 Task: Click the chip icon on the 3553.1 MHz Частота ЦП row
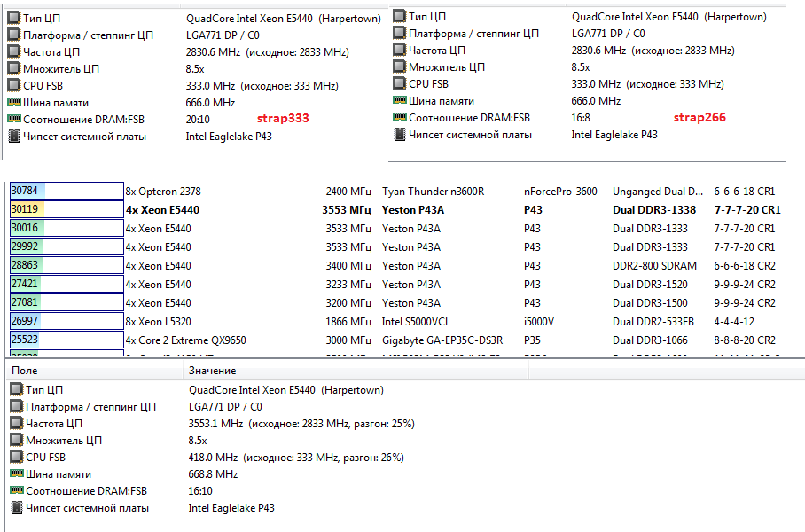tap(17, 423)
